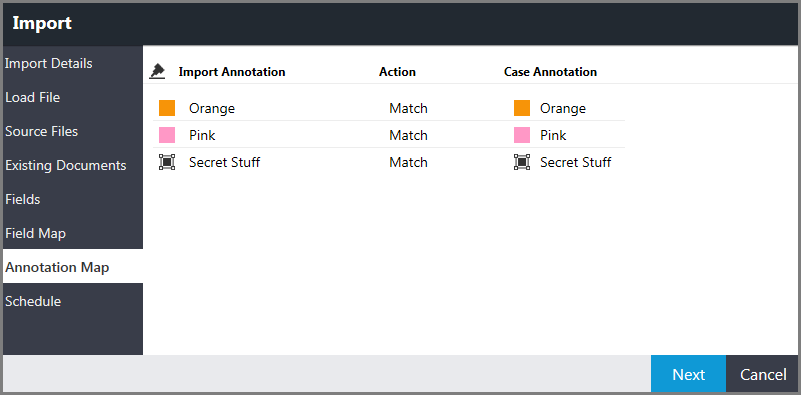Open the Match action for Secret Stuff row
The height and width of the screenshot is (395, 801).
408,162
